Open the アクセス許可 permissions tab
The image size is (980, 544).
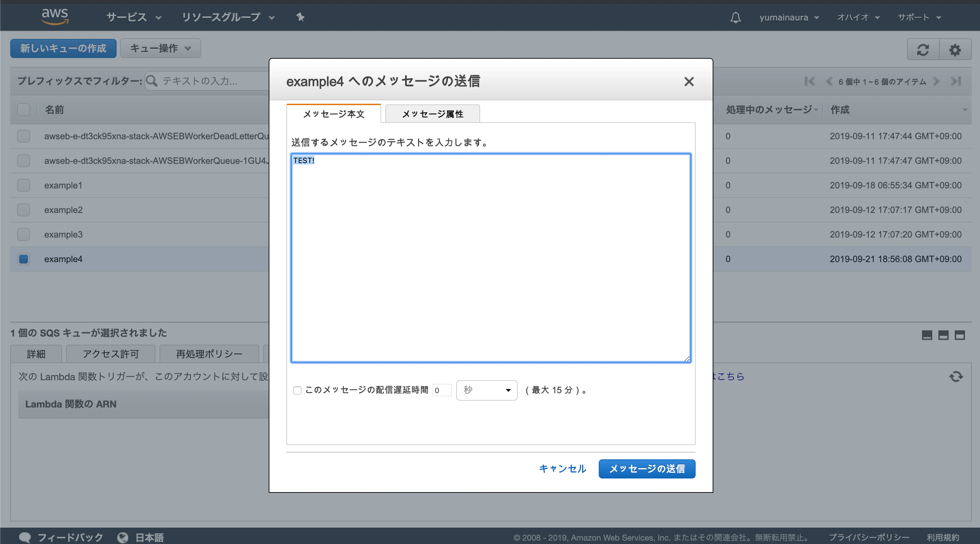[111, 354]
